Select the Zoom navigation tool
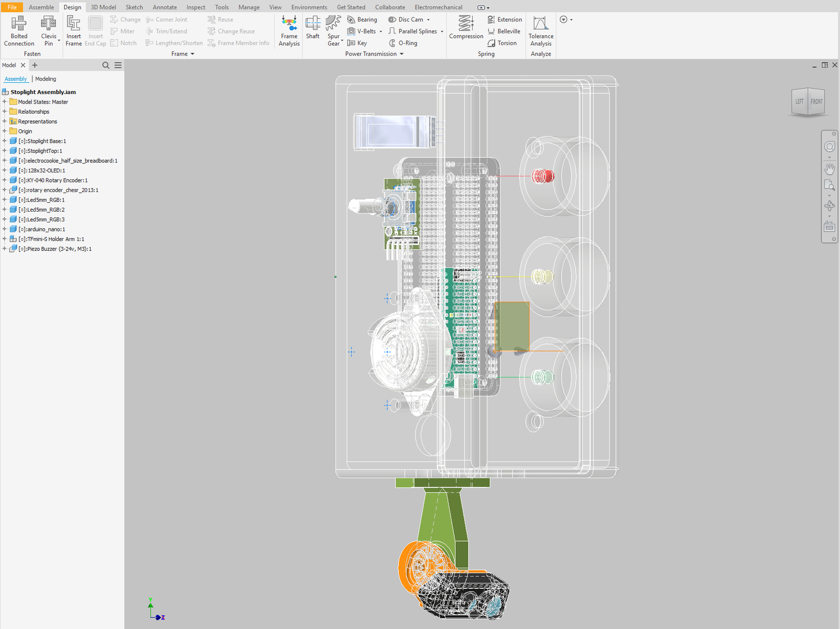 click(x=829, y=185)
